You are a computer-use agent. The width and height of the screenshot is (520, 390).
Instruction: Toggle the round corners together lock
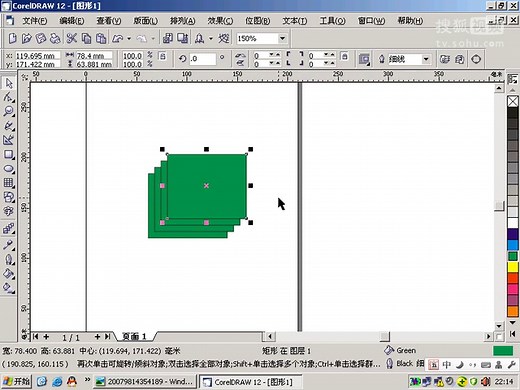[x=345, y=56]
